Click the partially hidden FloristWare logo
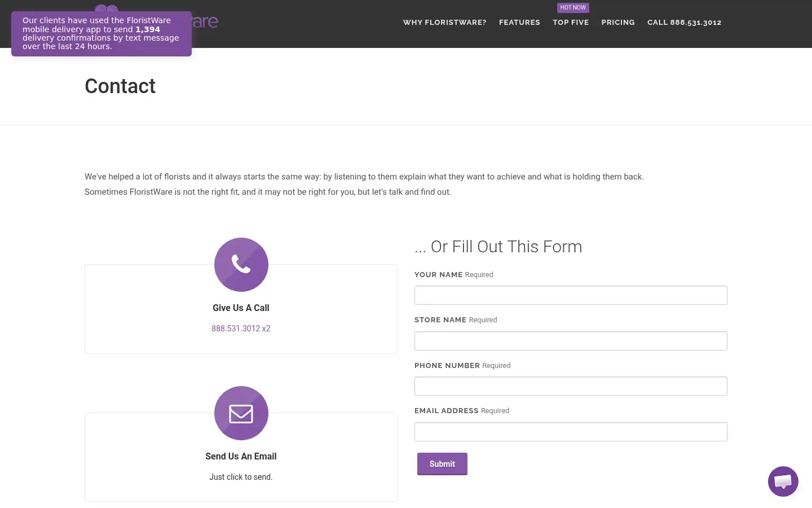Image resolution: width=812 pixels, height=508 pixels. tap(205, 22)
